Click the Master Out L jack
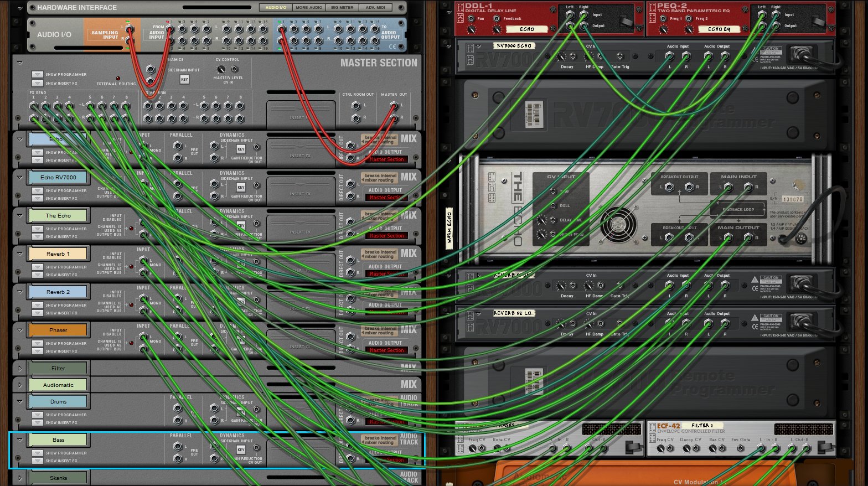The width and height of the screenshot is (868, 486). tap(394, 105)
